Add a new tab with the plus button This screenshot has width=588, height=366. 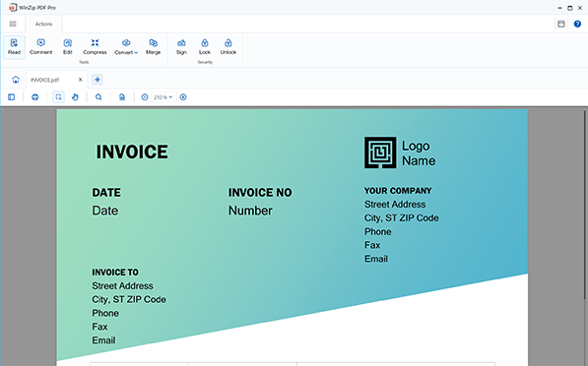coord(98,80)
